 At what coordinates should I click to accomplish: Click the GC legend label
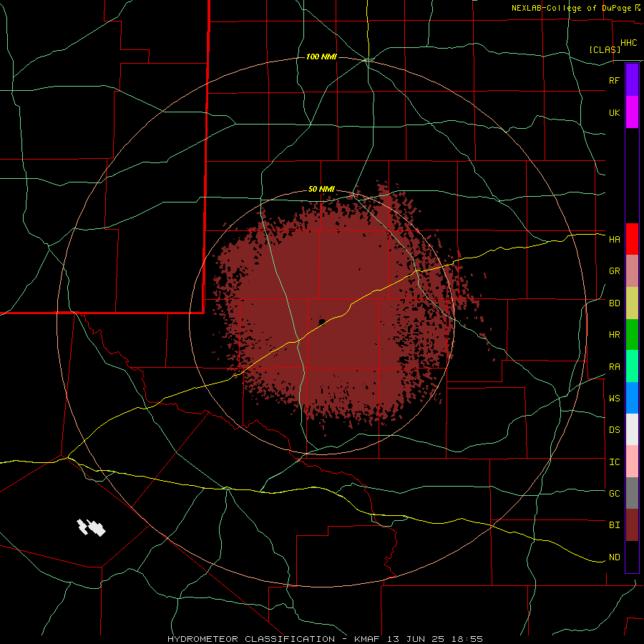click(x=614, y=493)
